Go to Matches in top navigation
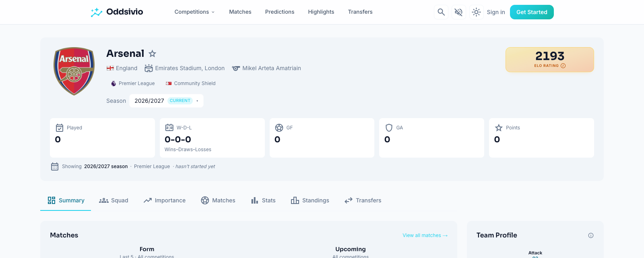The width and height of the screenshot is (644, 258). (240, 12)
